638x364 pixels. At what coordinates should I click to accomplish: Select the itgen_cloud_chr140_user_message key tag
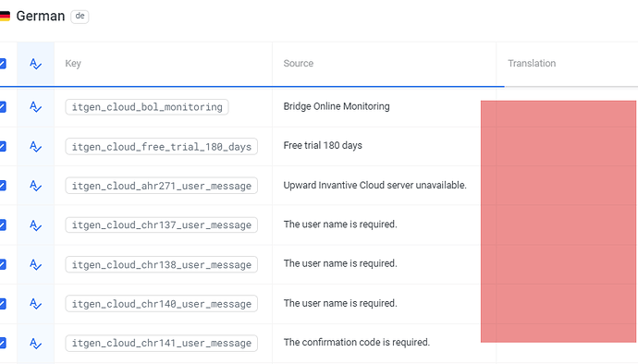click(x=162, y=304)
